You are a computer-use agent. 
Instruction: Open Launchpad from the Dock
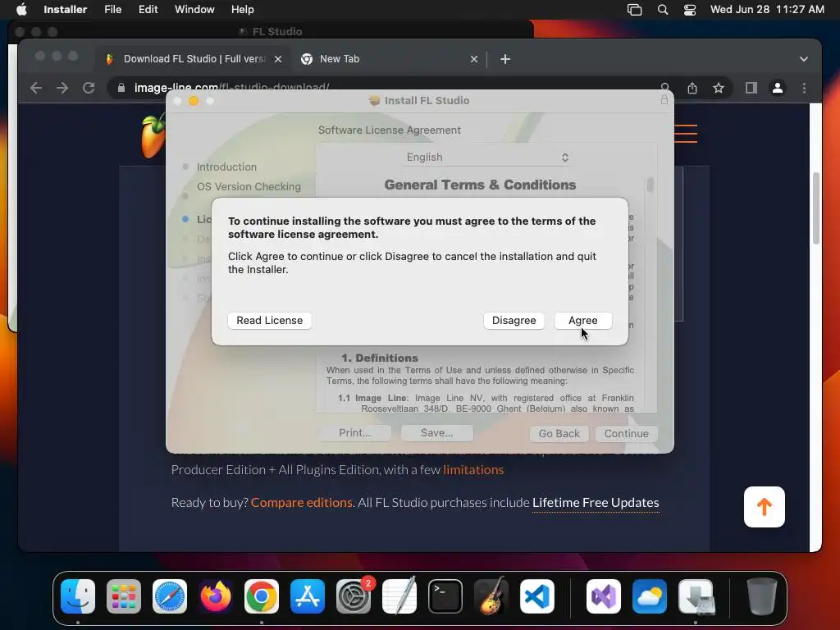[124, 596]
